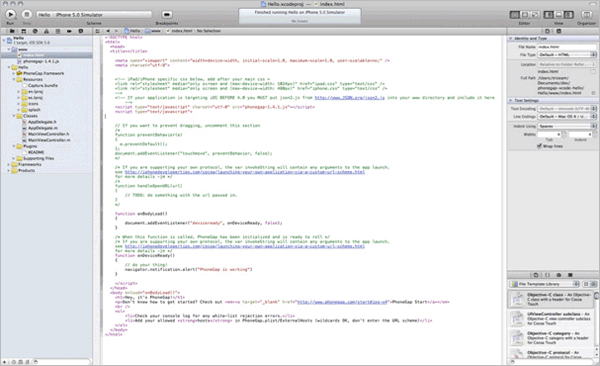
Task: Select the Objective-C category template
Action: [x=551, y=338]
